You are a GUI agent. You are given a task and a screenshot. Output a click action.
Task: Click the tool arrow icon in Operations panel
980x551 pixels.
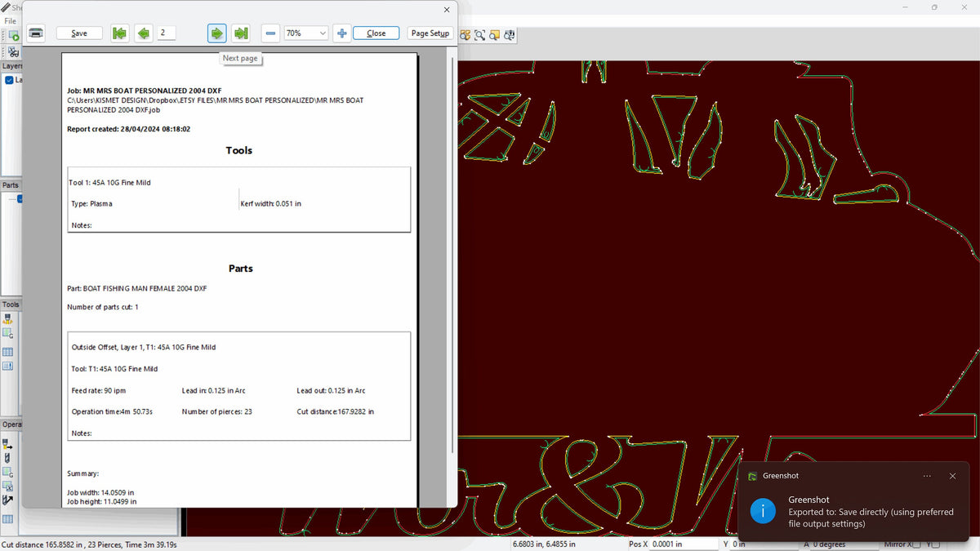click(8, 500)
